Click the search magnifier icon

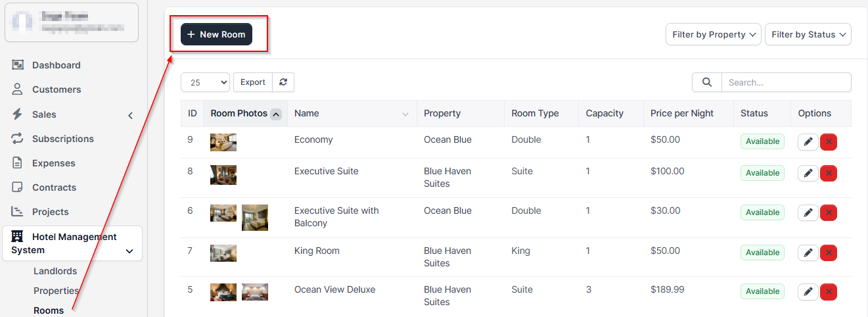(707, 82)
